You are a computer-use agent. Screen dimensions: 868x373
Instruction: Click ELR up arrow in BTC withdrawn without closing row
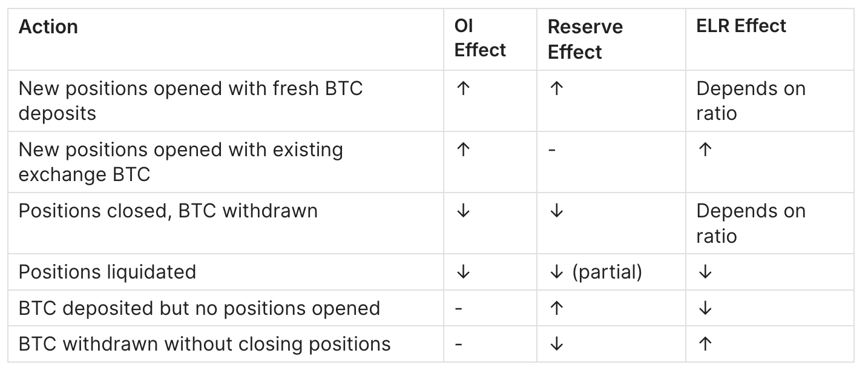pyautogui.click(x=705, y=344)
